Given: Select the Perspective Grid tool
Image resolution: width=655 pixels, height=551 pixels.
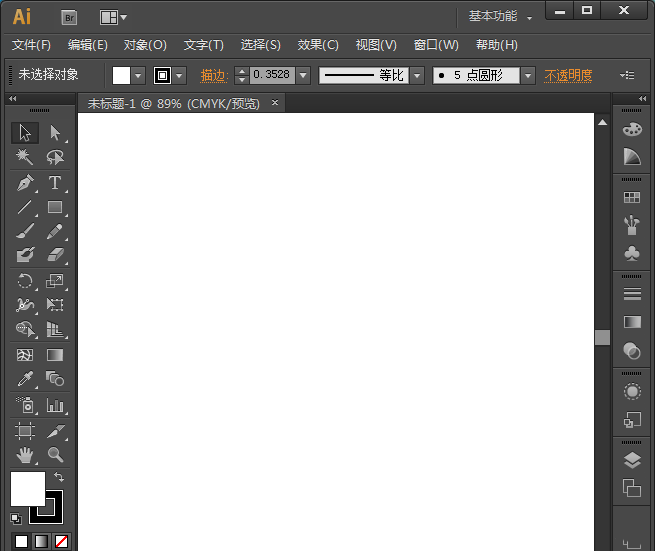Looking at the screenshot, I should click(x=55, y=329).
